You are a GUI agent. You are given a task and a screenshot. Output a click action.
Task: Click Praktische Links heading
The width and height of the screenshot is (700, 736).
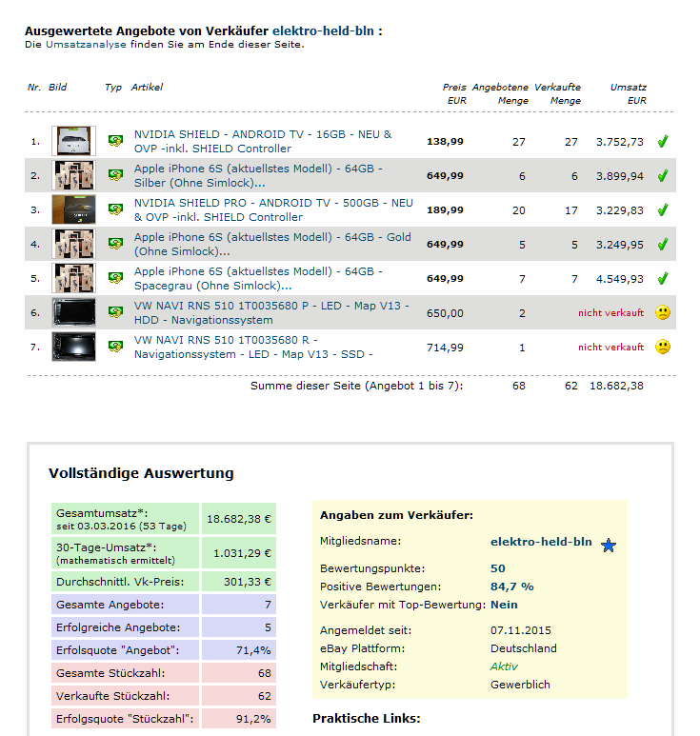coord(367,718)
